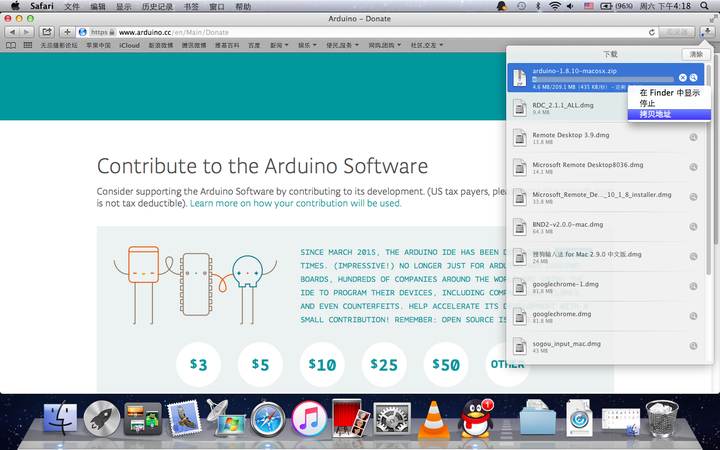The height and width of the screenshot is (450, 720).
Task: Open the Top Sites grid icon
Action: point(28,45)
